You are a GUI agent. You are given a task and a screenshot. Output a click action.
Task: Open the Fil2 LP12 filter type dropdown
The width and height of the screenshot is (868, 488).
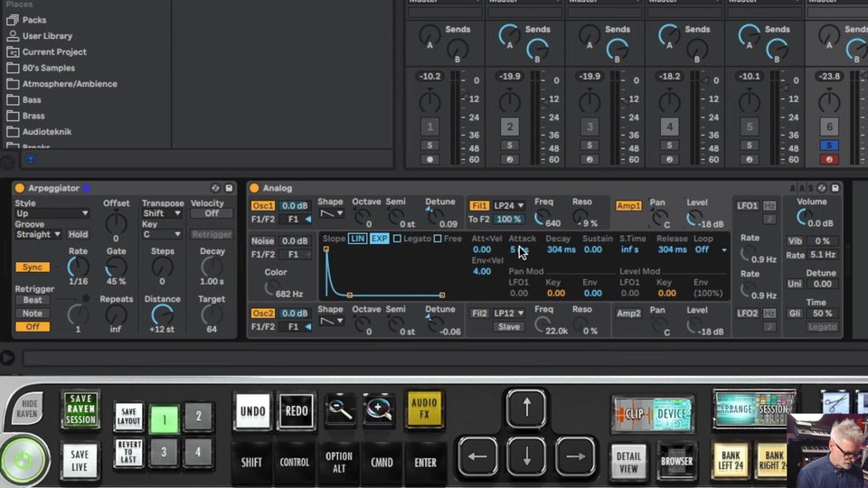(509, 314)
